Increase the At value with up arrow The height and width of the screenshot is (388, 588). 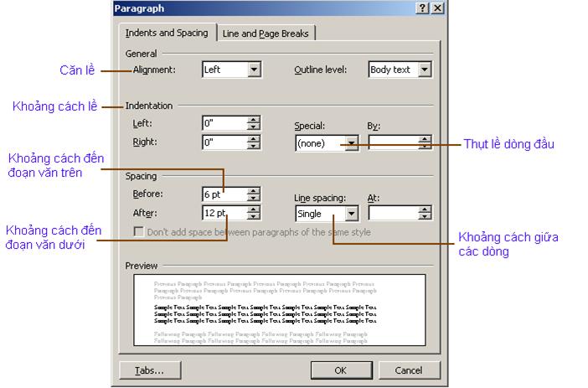click(x=425, y=210)
